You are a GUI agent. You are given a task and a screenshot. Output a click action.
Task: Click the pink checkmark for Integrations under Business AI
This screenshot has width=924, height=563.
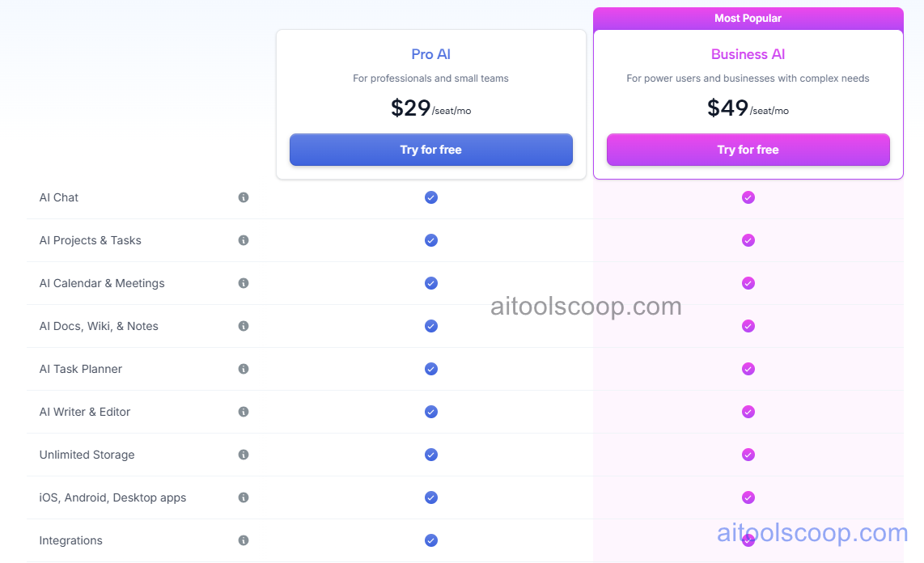748,540
